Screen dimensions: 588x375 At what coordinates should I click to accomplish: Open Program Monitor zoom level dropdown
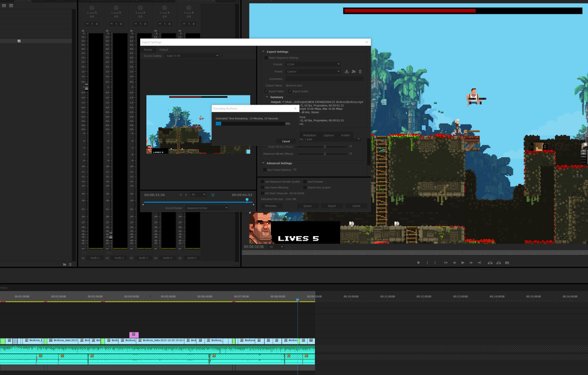pos(276,247)
